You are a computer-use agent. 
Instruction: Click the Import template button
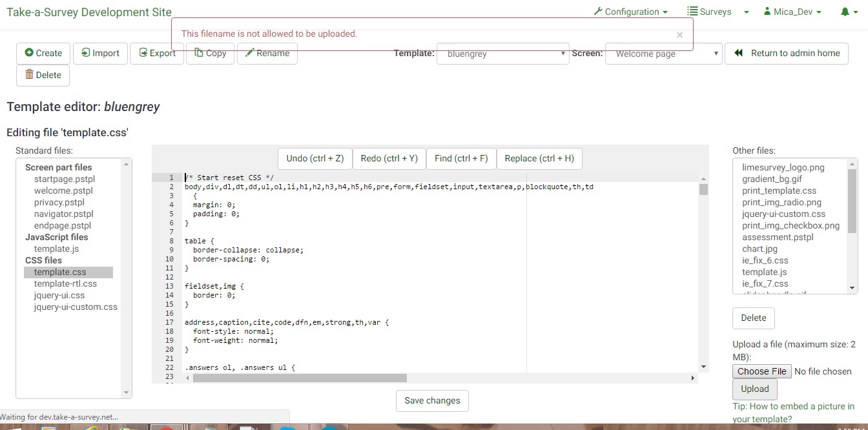[x=100, y=53]
